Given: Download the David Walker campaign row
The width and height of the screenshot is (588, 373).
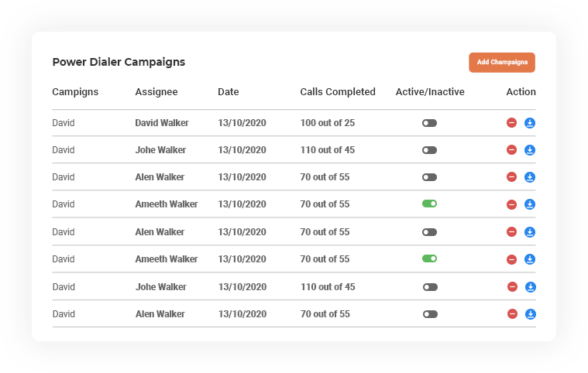Looking at the screenshot, I should pyautogui.click(x=530, y=122).
